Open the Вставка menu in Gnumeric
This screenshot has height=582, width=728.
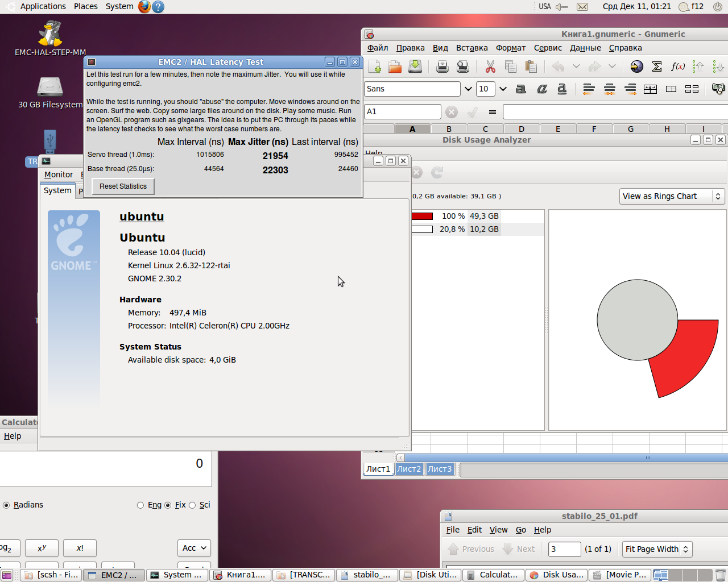[x=472, y=48]
